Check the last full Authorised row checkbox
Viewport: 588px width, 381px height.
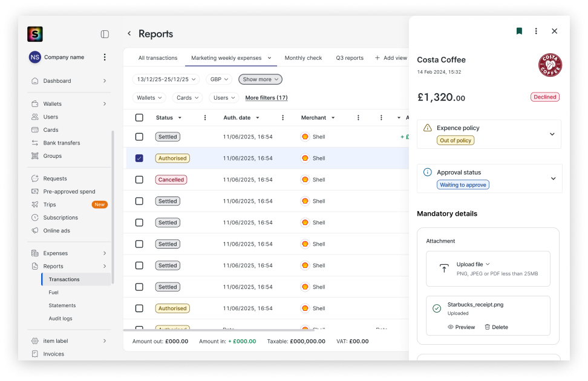pos(139,308)
